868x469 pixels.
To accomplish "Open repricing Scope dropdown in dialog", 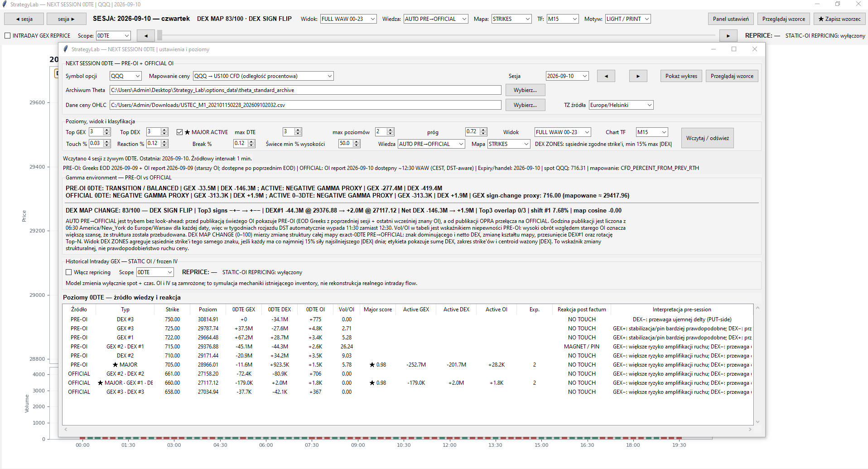I will click(x=155, y=272).
